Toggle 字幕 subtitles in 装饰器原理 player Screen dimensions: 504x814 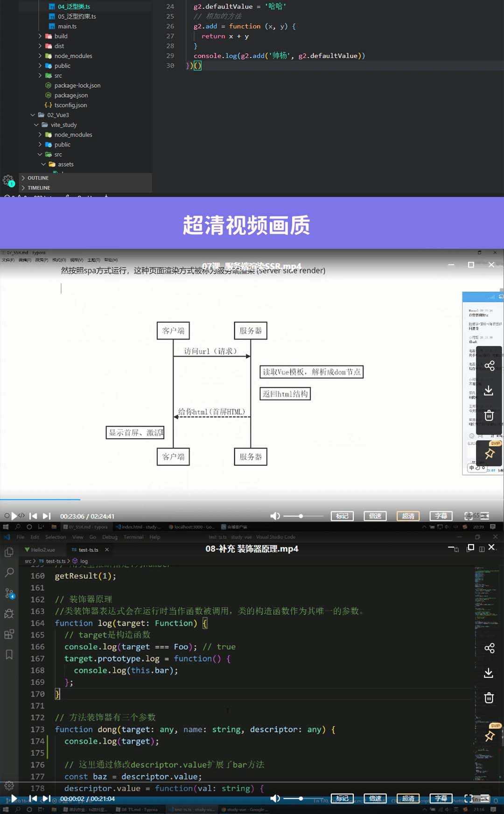(x=441, y=799)
